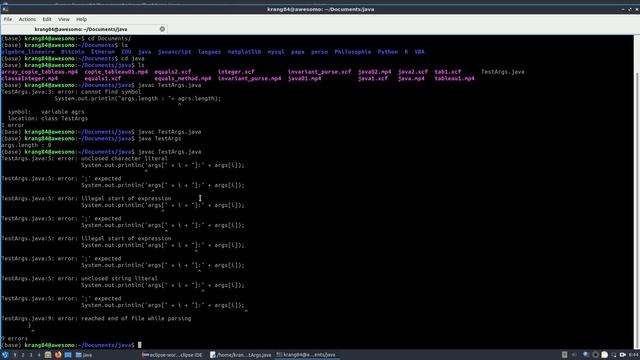Click equals_method.mp4 in the listing
Viewport: 640px width, 360px height.
(x=183, y=78)
